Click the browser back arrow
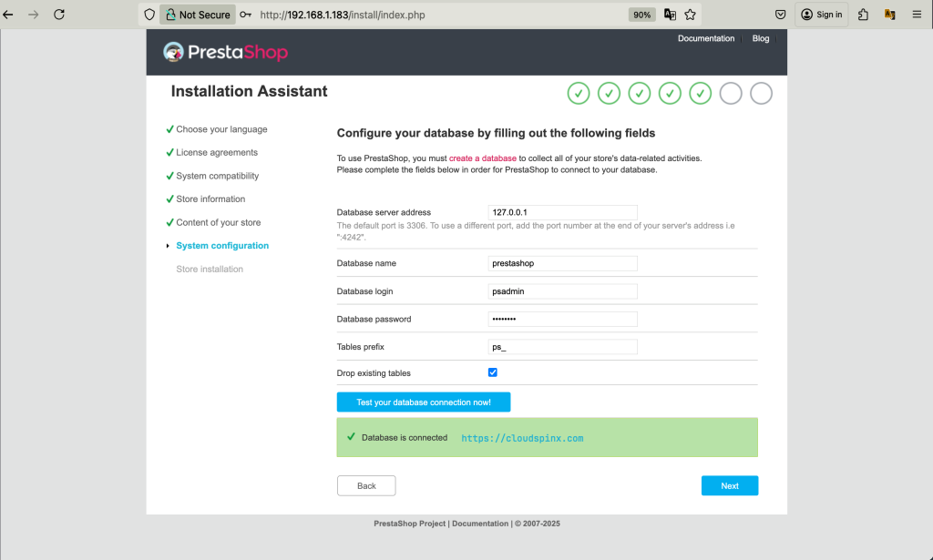Image resolution: width=933 pixels, height=560 pixels. point(8,15)
